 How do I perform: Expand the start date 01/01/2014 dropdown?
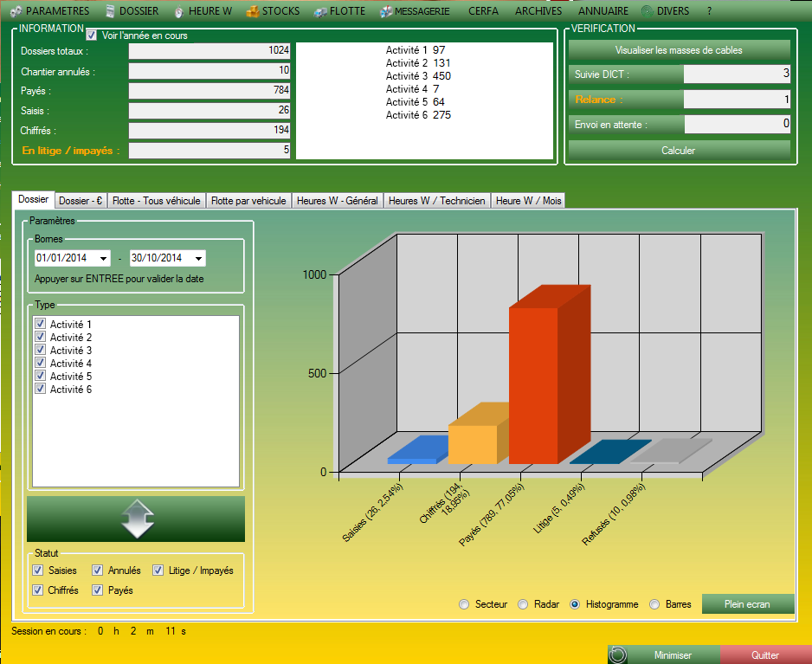click(104, 258)
